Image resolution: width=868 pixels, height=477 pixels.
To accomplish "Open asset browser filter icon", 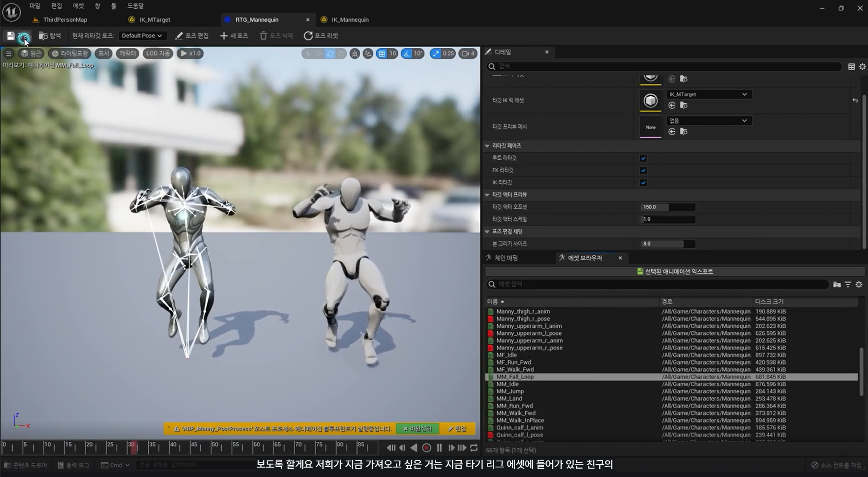I will [x=848, y=284].
